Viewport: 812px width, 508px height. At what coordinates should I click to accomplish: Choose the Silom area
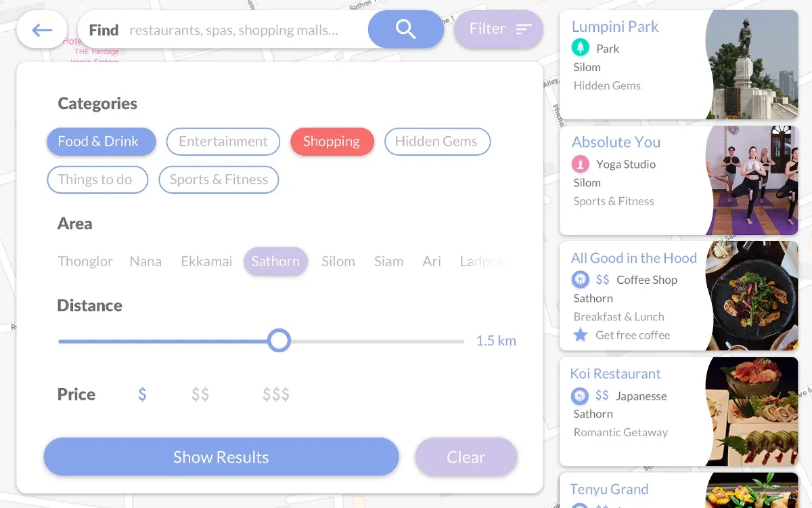coord(338,261)
